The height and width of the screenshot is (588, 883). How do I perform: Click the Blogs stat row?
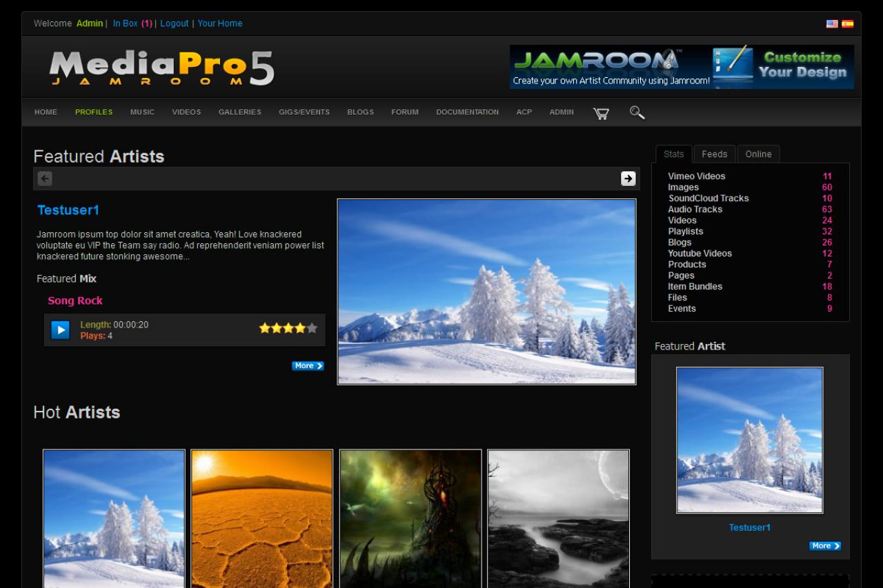tap(750, 243)
